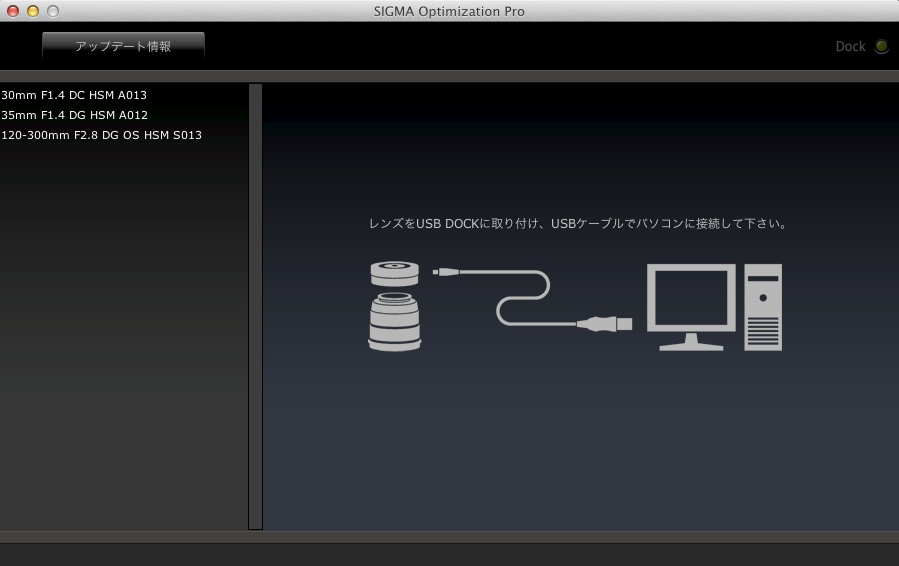Click the lens list vertical scrollbar
Image resolution: width=899 pixels, height=566 pixels.
256,306
